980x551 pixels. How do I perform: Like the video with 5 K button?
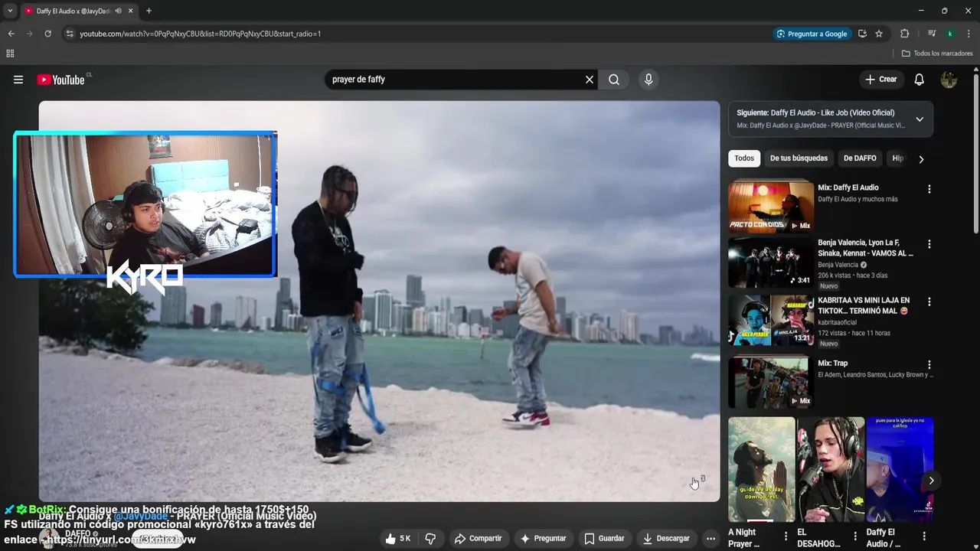398,539
